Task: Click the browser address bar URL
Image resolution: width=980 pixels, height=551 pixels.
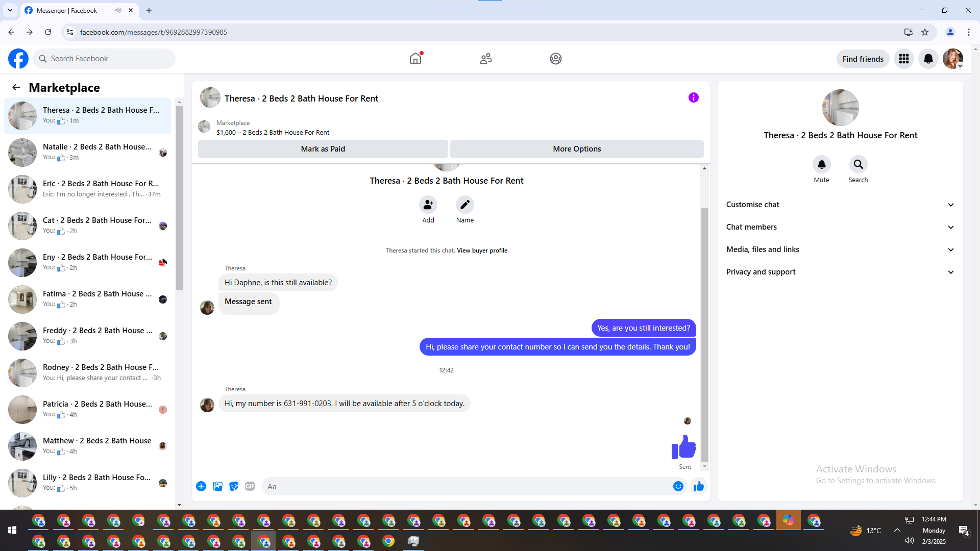Action: (154, 32)
